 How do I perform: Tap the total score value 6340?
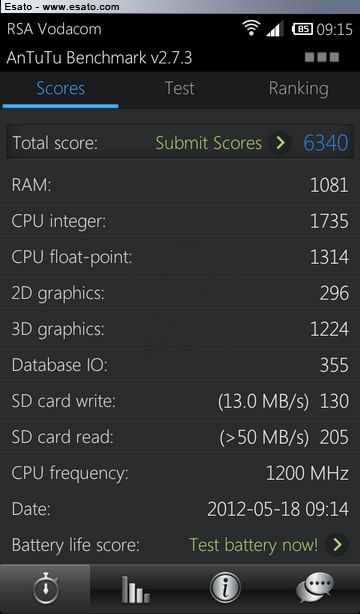pos(326,143)
